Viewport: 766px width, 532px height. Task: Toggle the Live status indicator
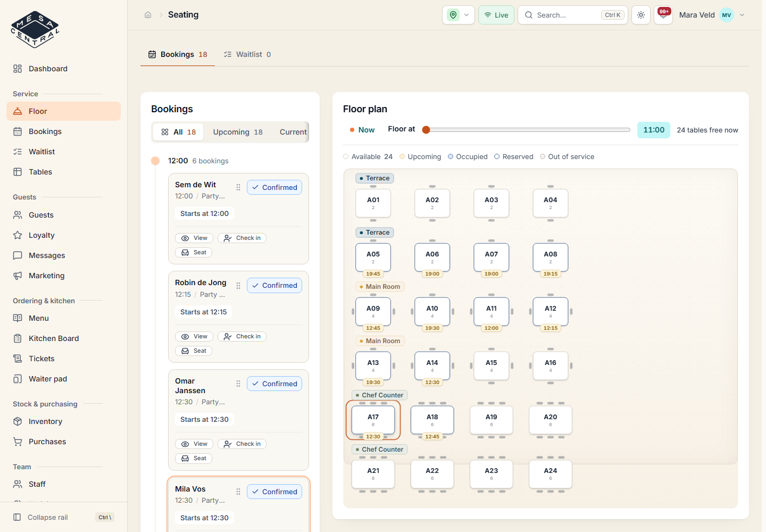click(496, 15)
